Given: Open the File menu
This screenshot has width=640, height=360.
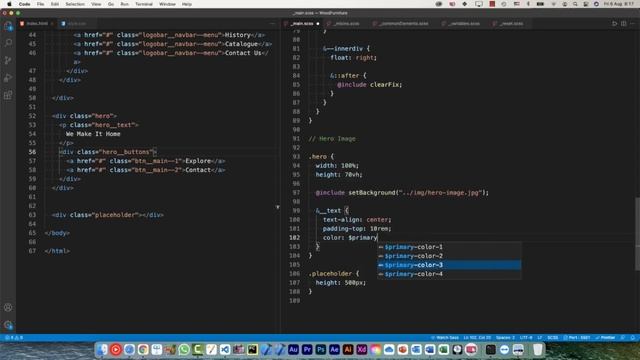Looking at the screenshot, I should [40, 4].
